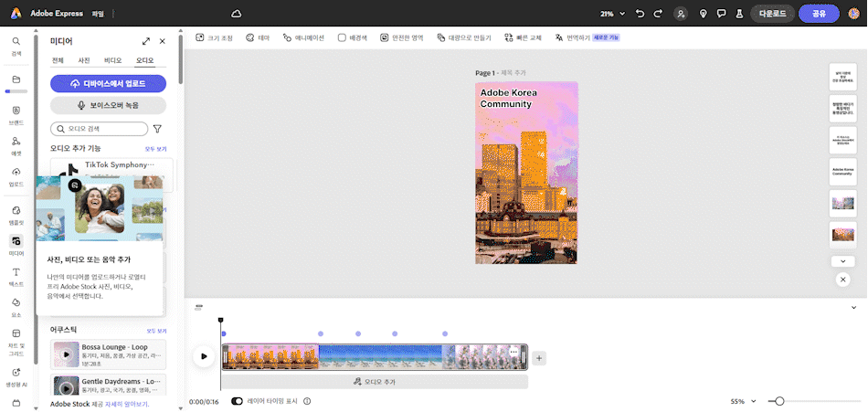Open the Templates (템플릿) panel
868x412 pixels.
[x=16, y=215]
